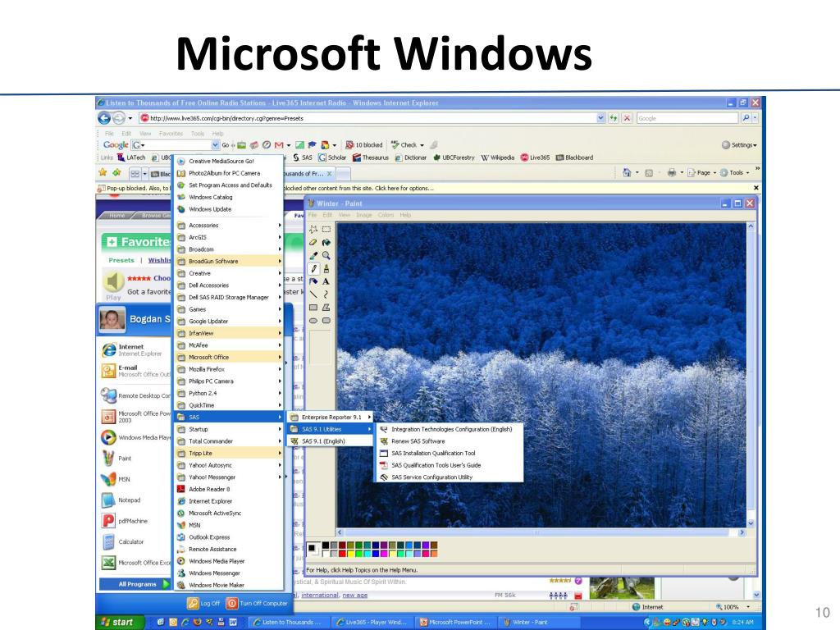Image resolution: width=840 pixels, height=630 pixels.
Task: Switch to Live365 Player Window taskbar button
Action: coord(372,622)
